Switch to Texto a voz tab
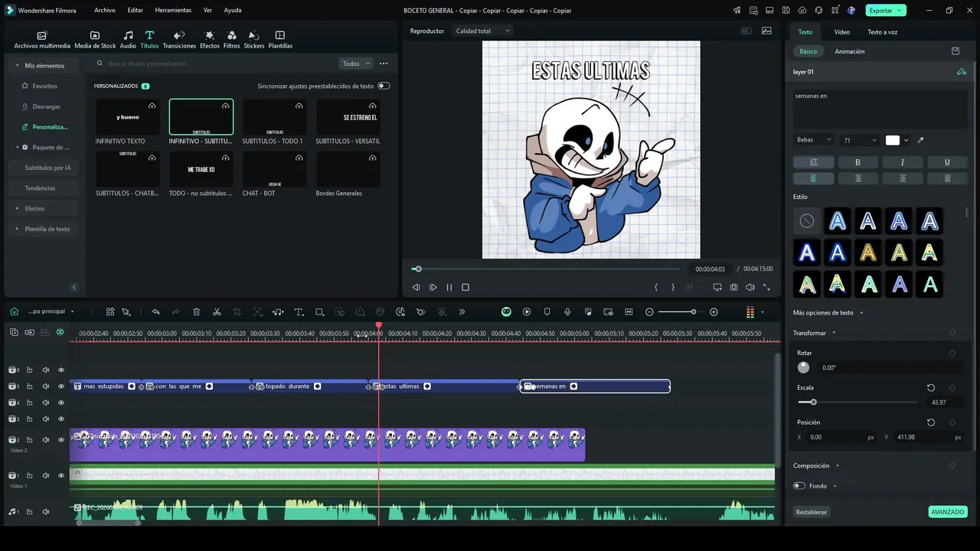Image resolution: width=980 pixels, height=551 pixels. click(882, 32)
